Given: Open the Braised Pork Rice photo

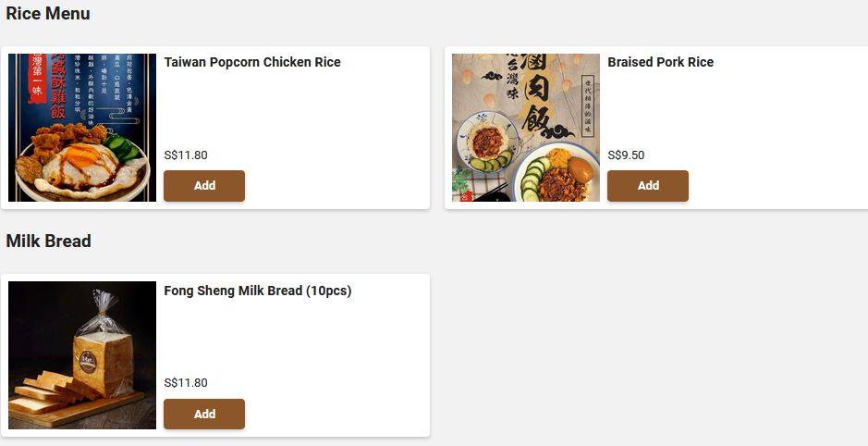Looking at the screenshot, I should (526, 128).
